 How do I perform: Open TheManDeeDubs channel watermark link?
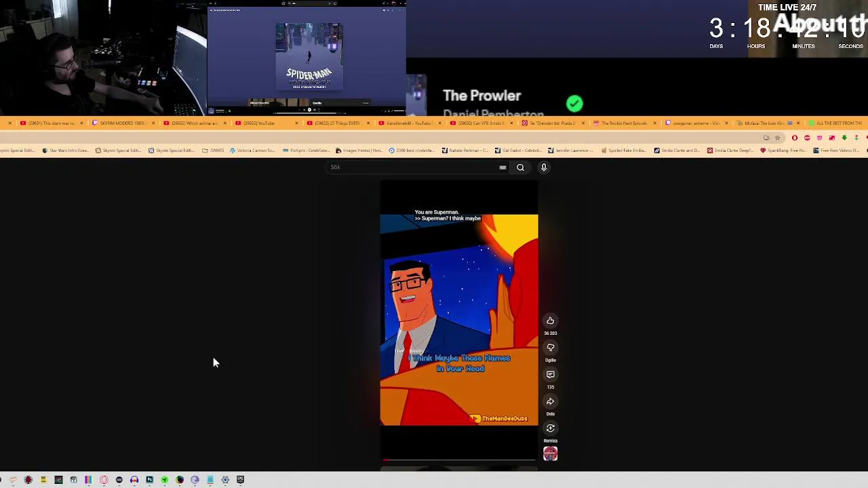tap(500, 419)
